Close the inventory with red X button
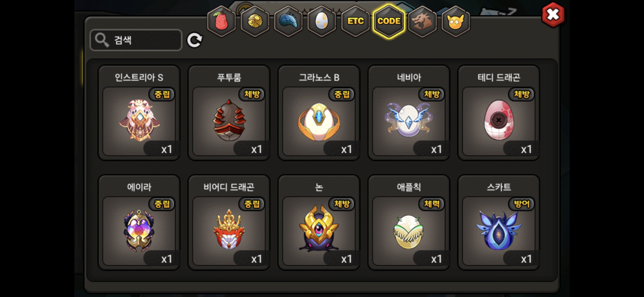The width and height of the screenshot is (644, 297). (x=553, y=15)
